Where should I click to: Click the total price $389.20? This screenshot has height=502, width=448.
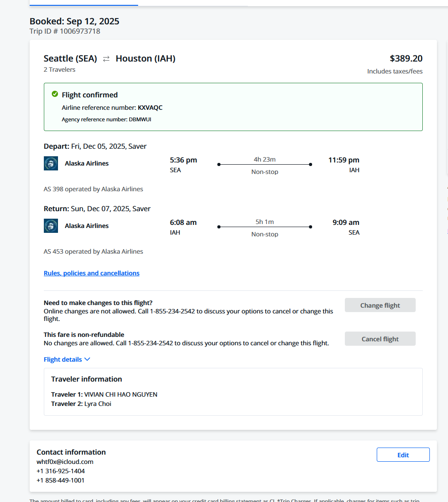[406, 58]
